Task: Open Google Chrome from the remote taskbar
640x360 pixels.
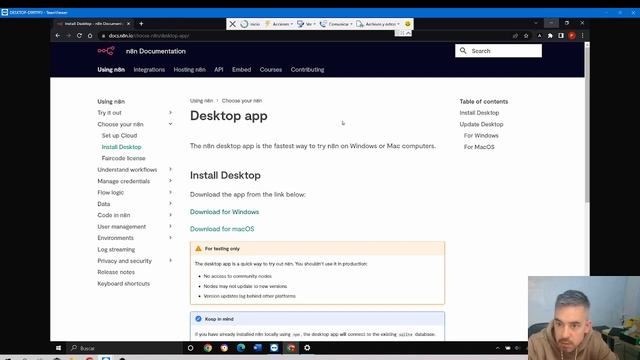Action: [x=208, y=348]
